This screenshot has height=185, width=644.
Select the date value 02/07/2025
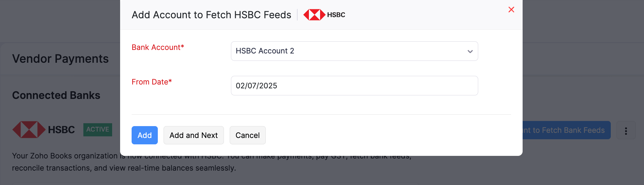click(x=257, y=85)
